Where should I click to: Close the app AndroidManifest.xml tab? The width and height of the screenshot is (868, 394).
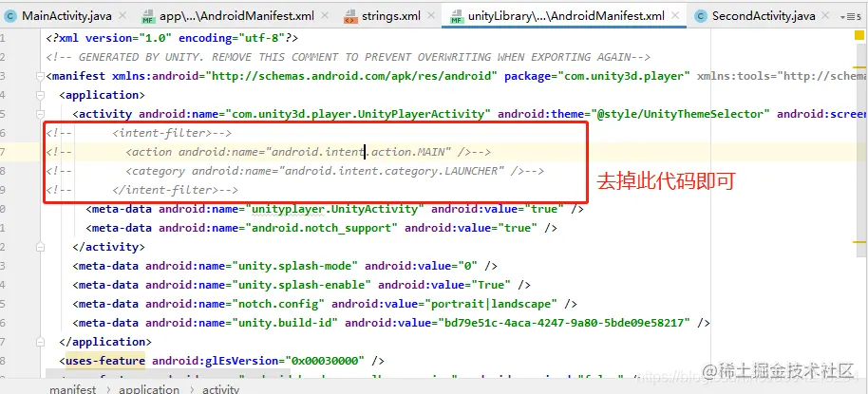pos(325,16)
